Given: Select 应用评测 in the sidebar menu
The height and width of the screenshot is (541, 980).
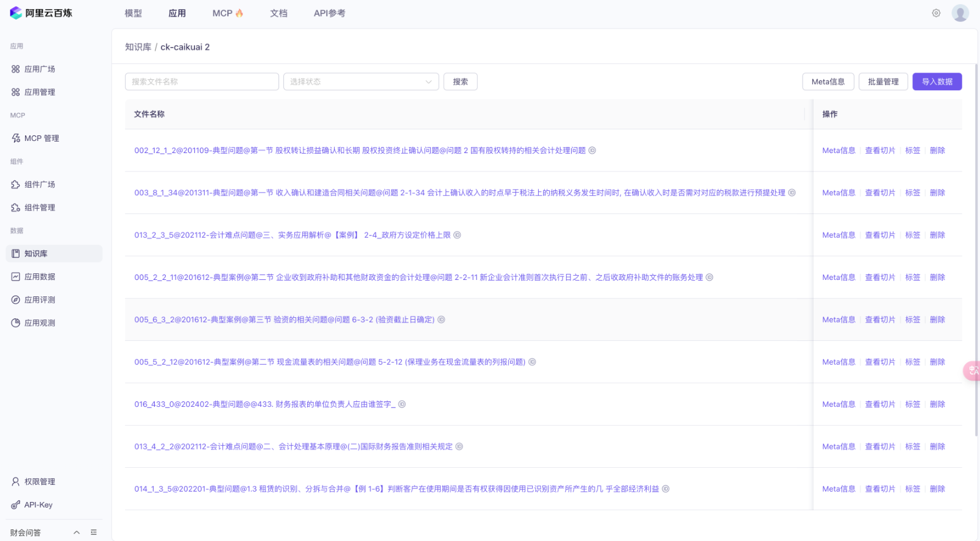Looking at the screenshot, I should pyautogui.click(x=54, y=300).
